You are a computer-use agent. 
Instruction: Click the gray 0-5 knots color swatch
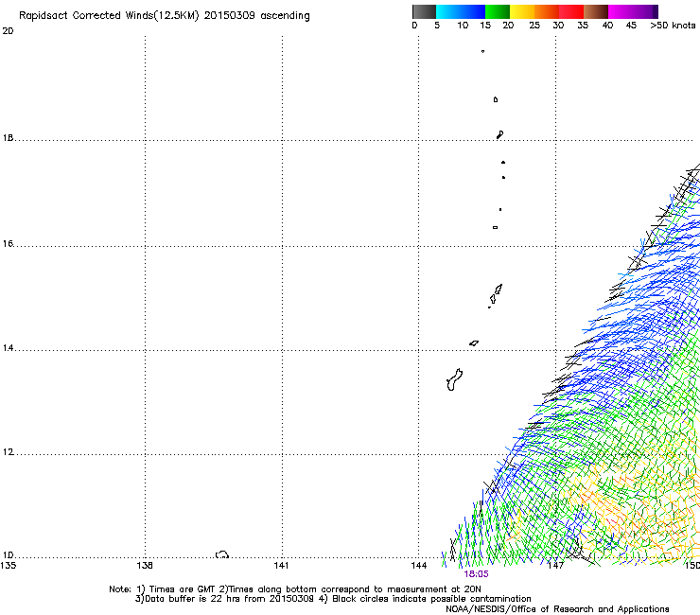tap(424, 11)
